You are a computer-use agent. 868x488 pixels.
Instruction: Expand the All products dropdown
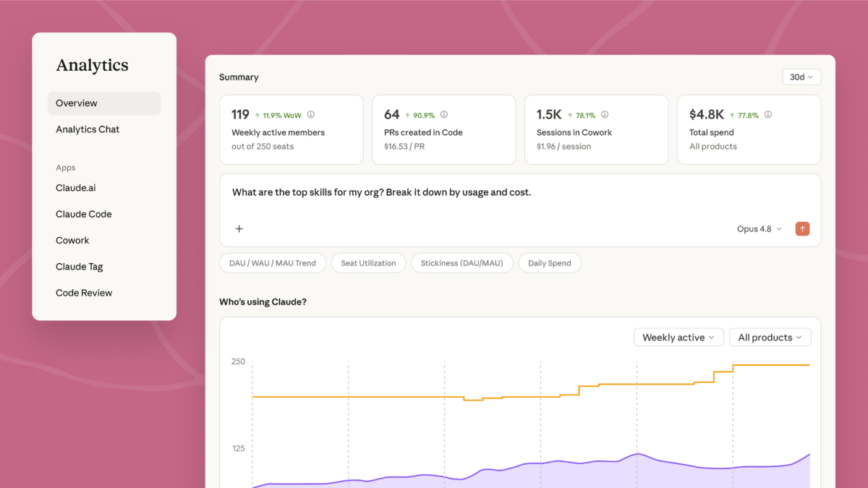click(x=770, y=338)
